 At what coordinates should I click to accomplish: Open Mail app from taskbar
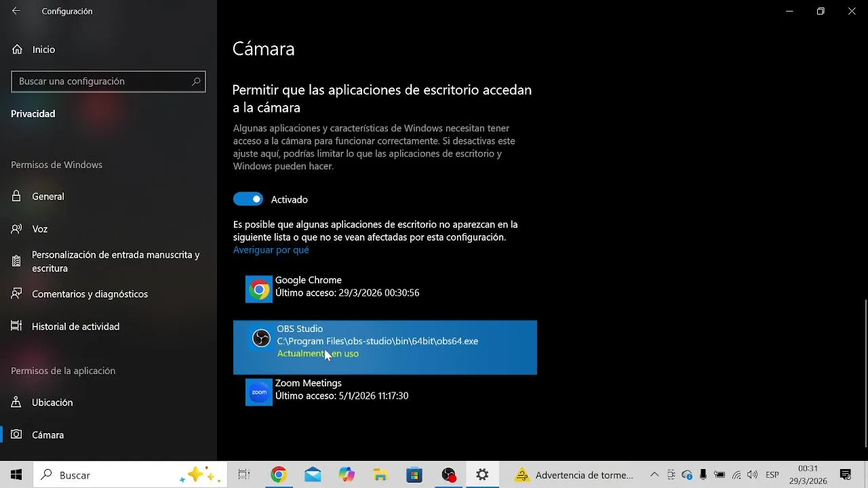(x=313, y=475)
